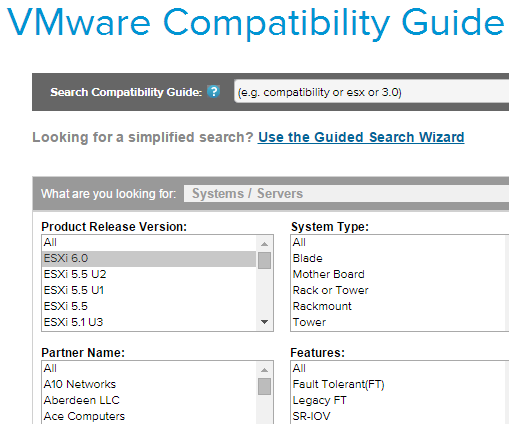Open the Guided Search Wizard link

point(361,137)
